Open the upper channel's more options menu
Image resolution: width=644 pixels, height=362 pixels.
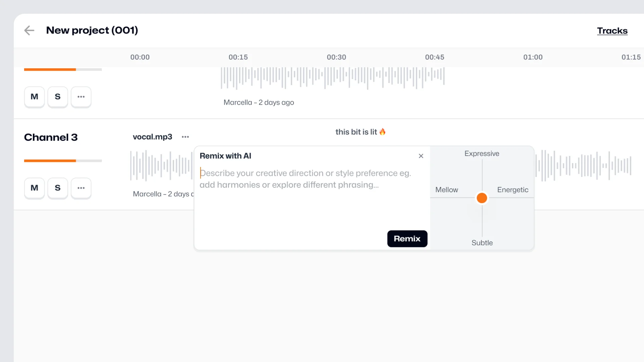81,97
